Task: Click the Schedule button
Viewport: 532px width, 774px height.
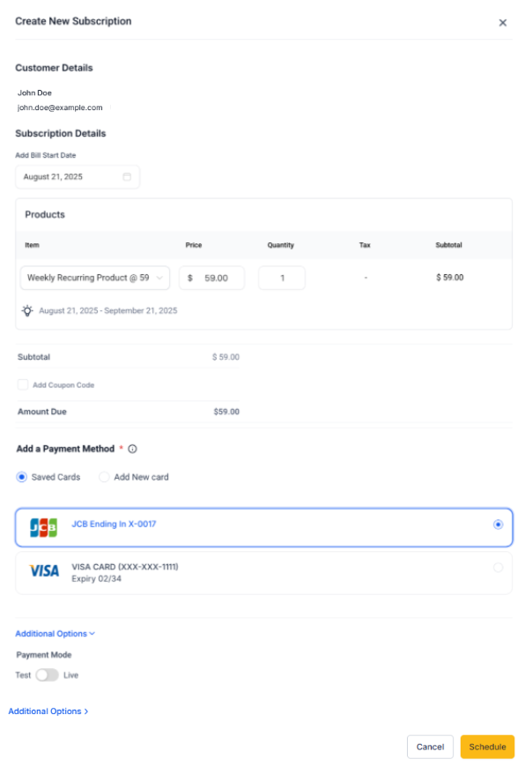Action: [487, 747]
